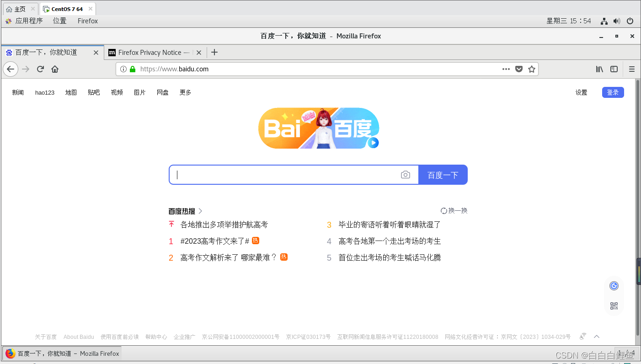The width and height of the screenshot is (641, 364).
Task: Open 更多 in Baidu top navigation
Action: pyautogui.click(x=185, y=92)
